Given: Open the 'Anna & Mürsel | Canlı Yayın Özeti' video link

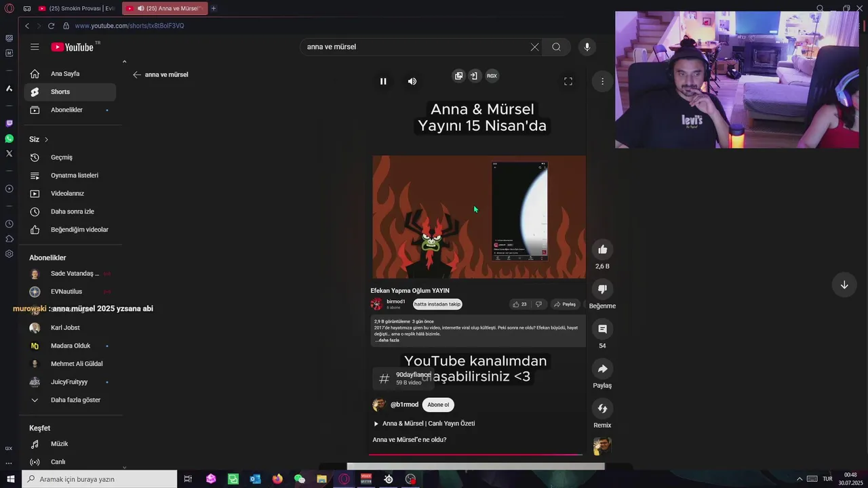Looking at the screenshot, I should (x=428, y=424).
